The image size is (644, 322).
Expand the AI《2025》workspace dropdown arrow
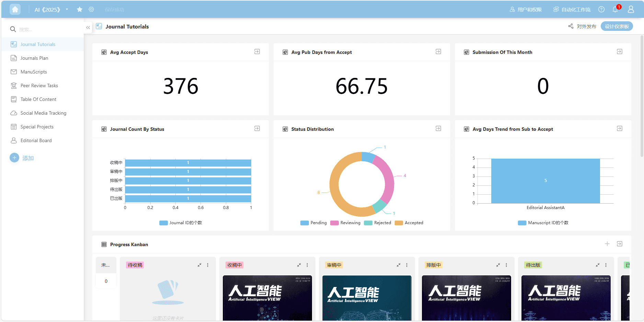point(67,9)
